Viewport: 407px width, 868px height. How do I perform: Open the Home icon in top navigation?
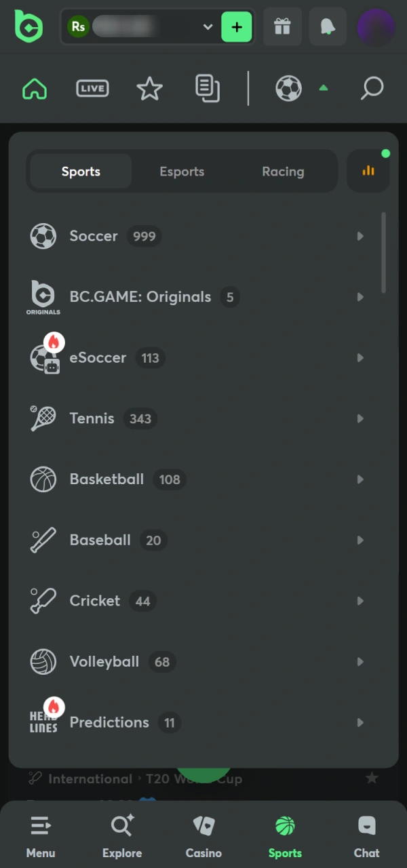[x=34, y=89]
